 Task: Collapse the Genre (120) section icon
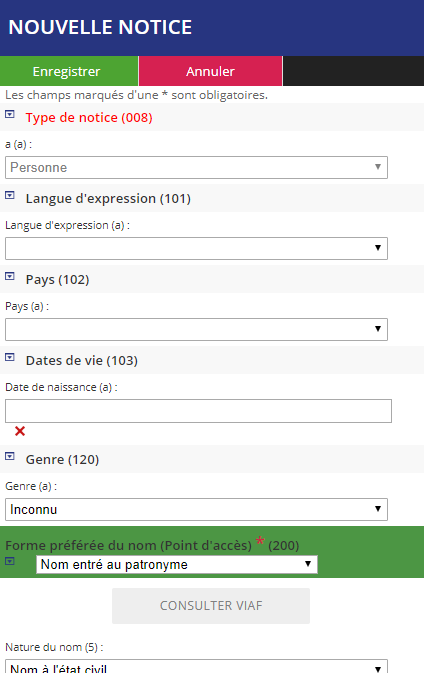9,456
